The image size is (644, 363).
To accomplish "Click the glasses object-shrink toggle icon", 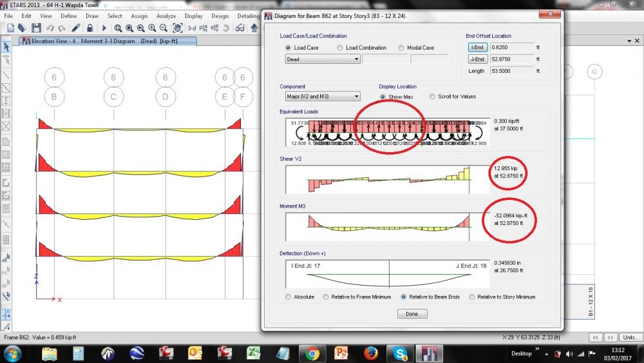I will (x=240, y=28).
